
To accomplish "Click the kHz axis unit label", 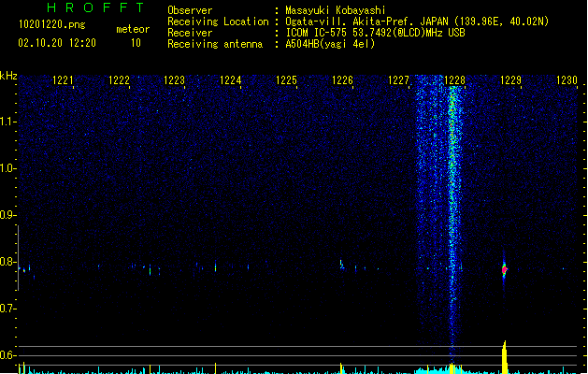I will coord(8,76).
